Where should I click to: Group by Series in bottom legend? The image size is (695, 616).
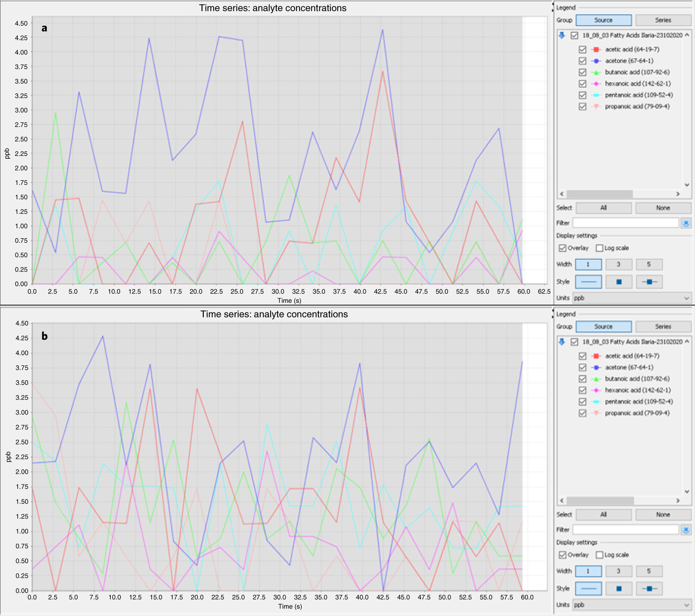click(x=663, y=326)
